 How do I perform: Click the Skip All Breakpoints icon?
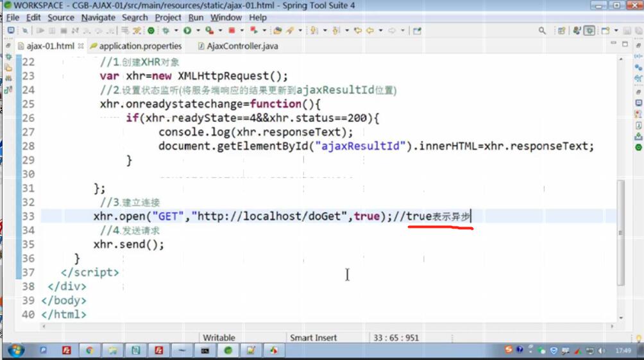pyautogui.click(x=24, y=30)
